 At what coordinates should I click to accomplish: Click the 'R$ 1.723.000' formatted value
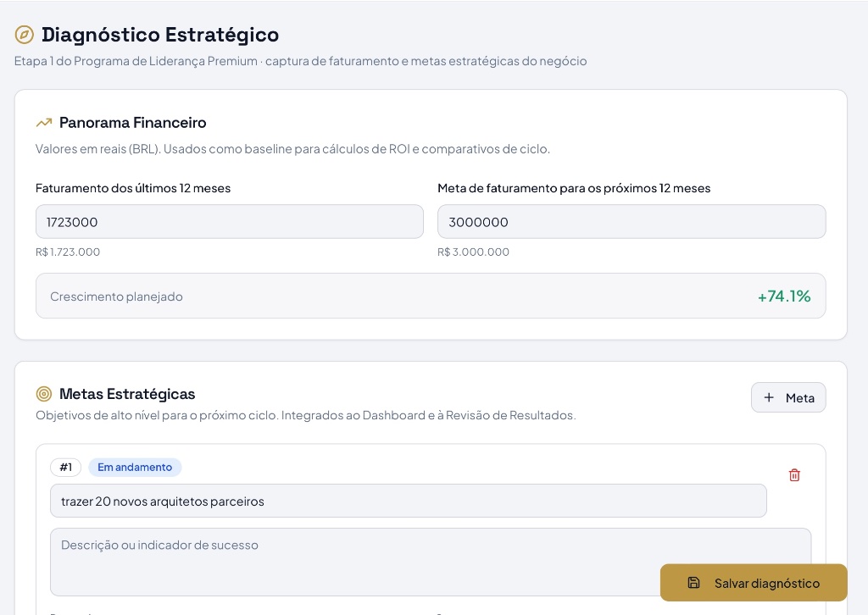tap(68, 252)
